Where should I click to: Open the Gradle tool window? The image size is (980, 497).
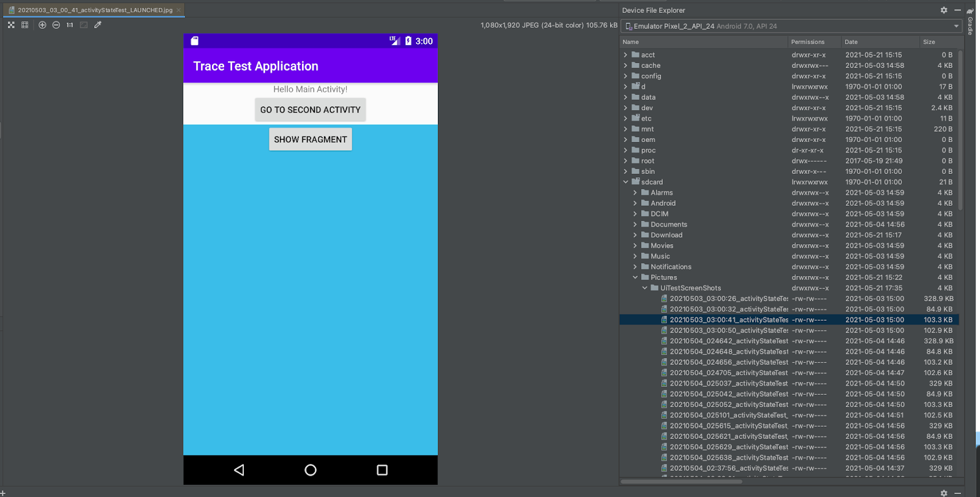pyautogui.click(x=971, y=21)
